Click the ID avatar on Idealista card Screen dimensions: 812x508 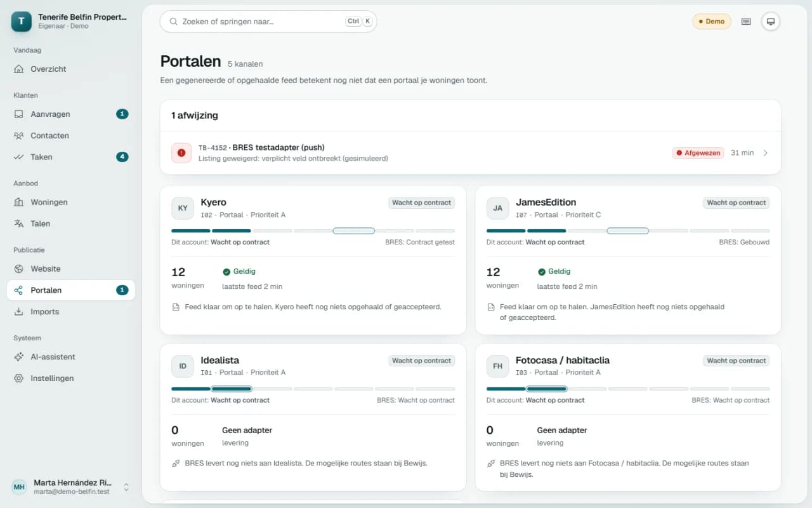coord(183,366)
